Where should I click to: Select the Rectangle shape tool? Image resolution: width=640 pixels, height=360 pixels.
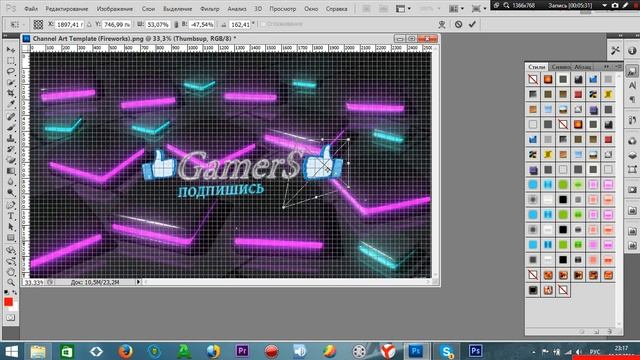[11, 238]
